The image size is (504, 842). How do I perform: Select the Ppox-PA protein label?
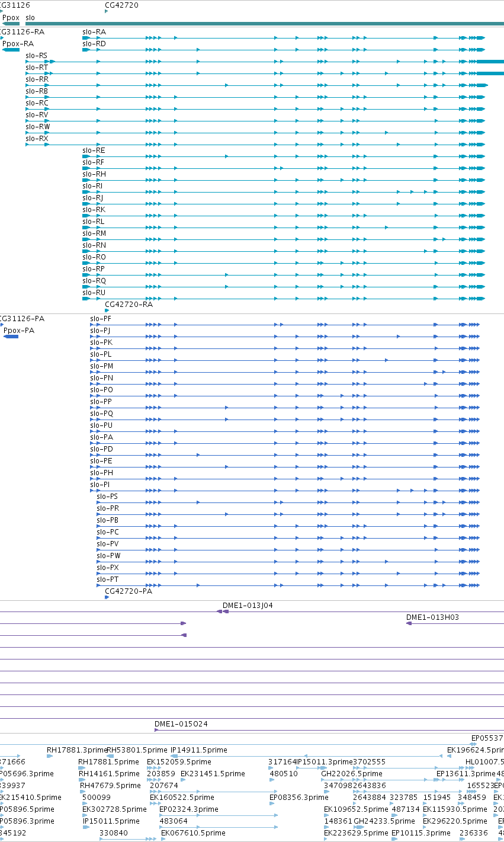point(19,331)
